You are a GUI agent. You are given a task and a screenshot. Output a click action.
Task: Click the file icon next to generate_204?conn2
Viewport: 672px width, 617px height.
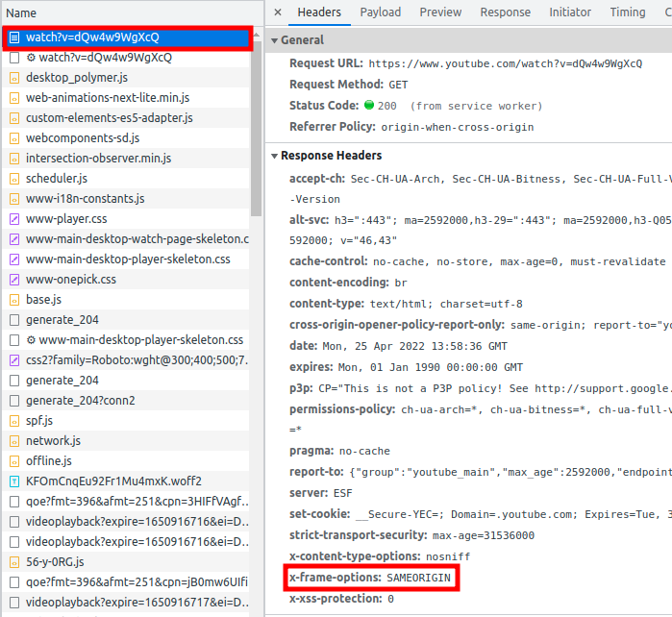14,401
